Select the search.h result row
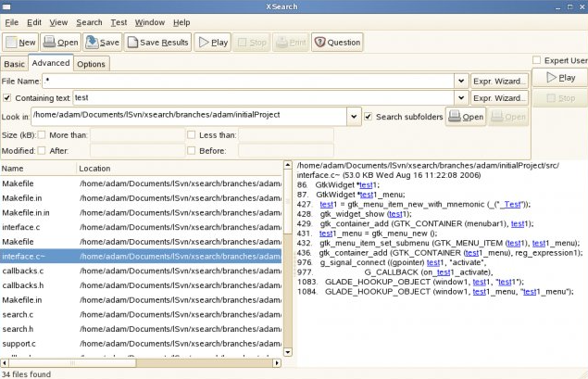 [141, 329]
